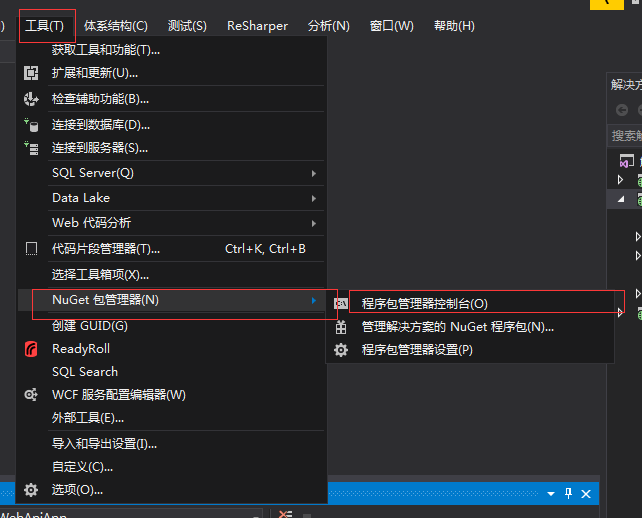Collapse the expanded project tree node

pos(622,199)
